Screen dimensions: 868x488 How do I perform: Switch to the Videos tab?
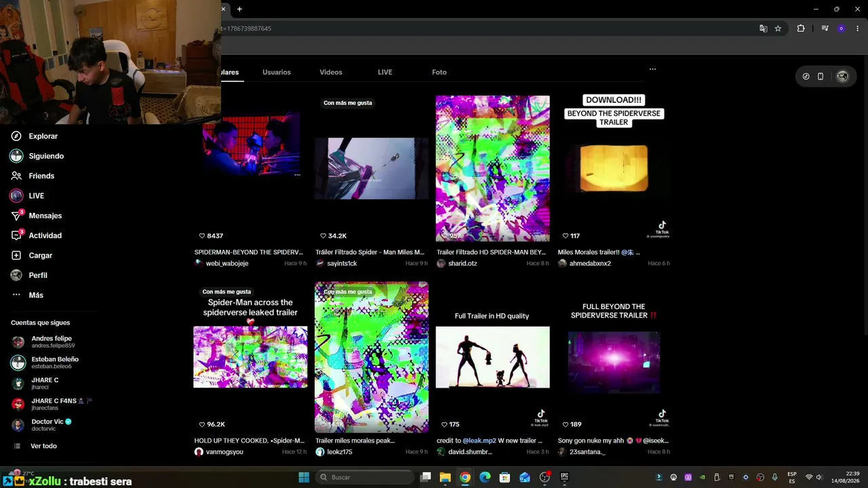[x=331, y=72]
